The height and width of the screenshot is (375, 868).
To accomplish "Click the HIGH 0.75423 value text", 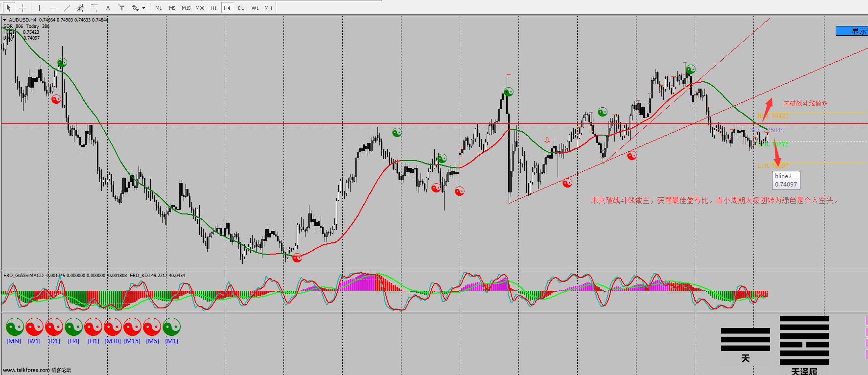I will (x=22, y=32).
